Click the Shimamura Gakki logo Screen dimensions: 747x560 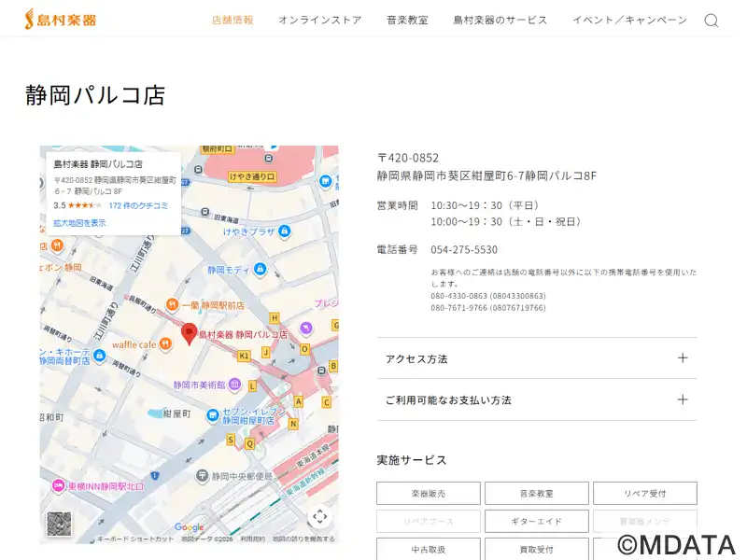(x=60, y=20)
